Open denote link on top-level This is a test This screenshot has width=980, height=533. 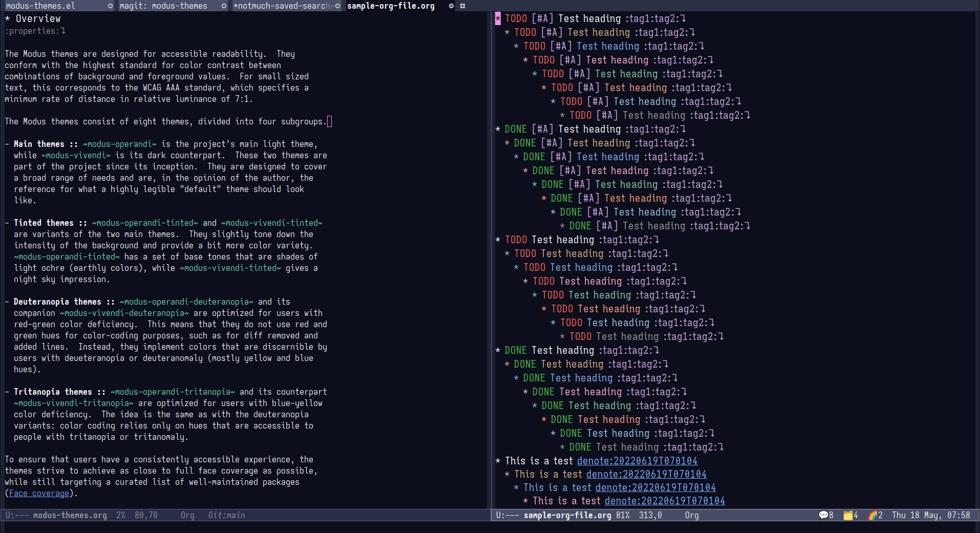coord(637,461)
